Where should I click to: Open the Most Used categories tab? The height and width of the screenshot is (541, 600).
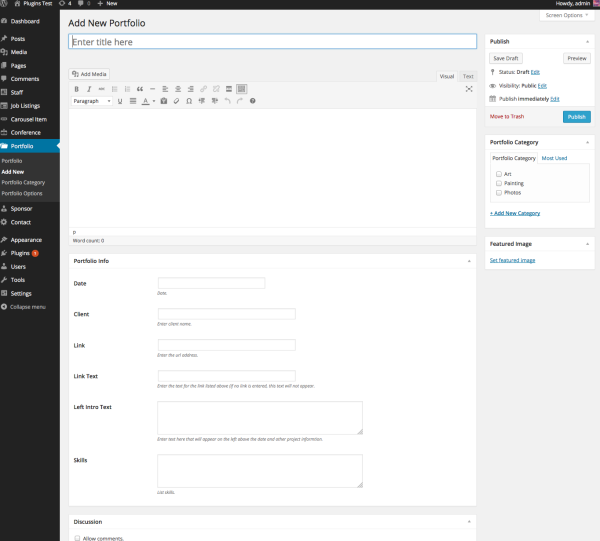click(554, 158)
